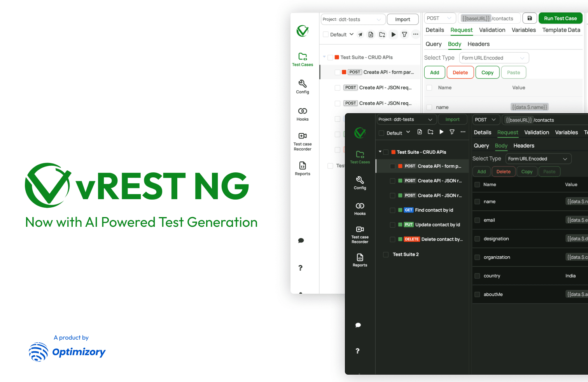
Task: Open Hooks in the light window sidebar
Action: [303, 114]
